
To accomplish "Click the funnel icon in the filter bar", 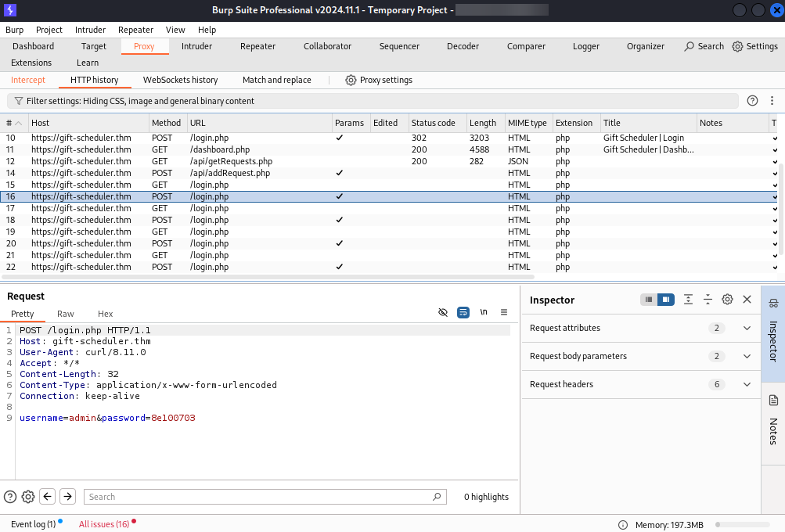I will [19, 101].
